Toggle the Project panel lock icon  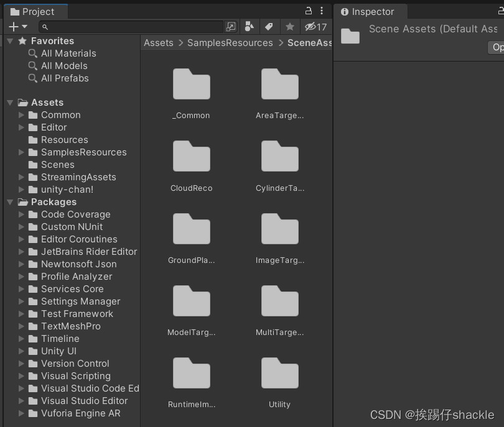[308, 11]
